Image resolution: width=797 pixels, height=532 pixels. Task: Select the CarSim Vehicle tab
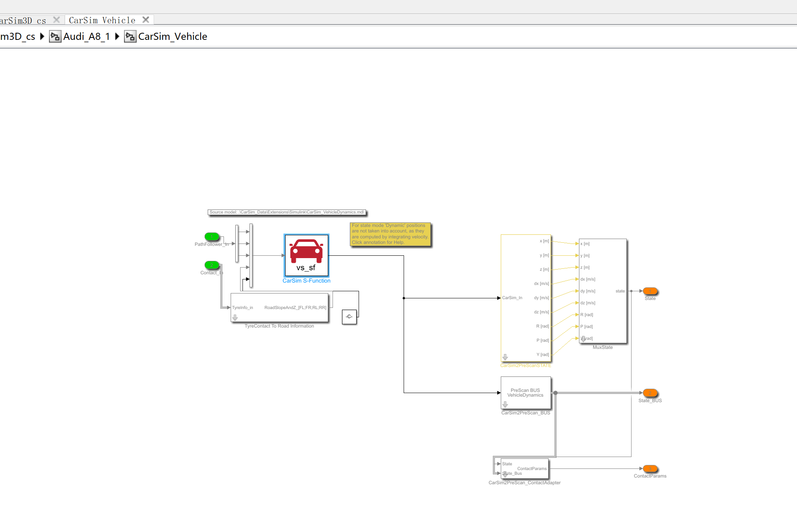coord(101,20)
